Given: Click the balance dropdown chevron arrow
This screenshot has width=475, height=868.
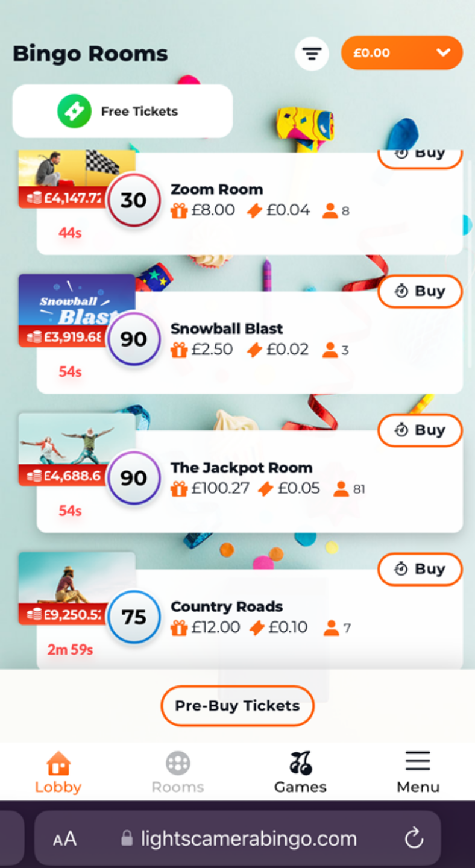Looking at the screenshot, I should [444, 53].
